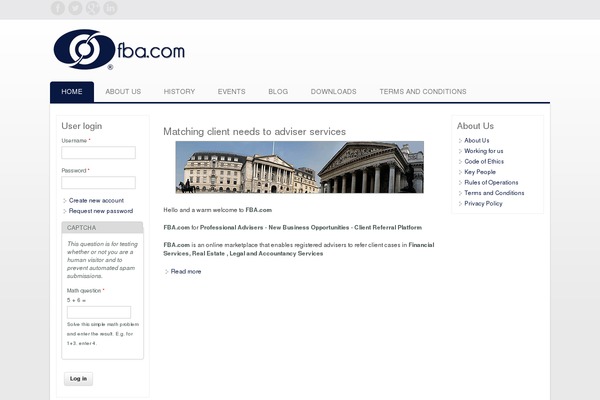Follow the Create new account link
The width and height of the screenshot is (600, 400).
pos(96,201)
